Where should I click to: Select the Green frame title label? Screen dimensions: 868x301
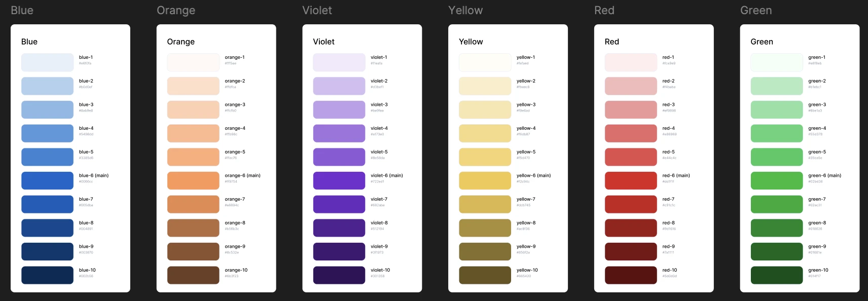click(x=756, y=10)
